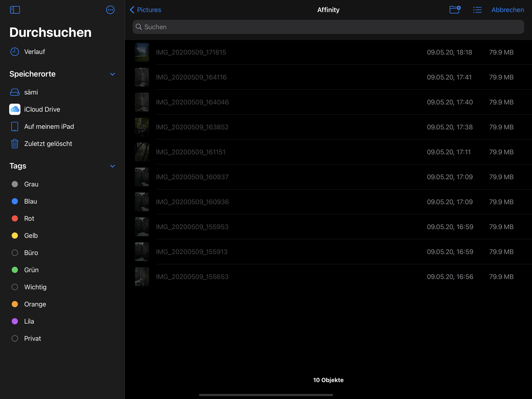
Task: Click the 10 Objekte count label
Action: click(x=328, y=380)
